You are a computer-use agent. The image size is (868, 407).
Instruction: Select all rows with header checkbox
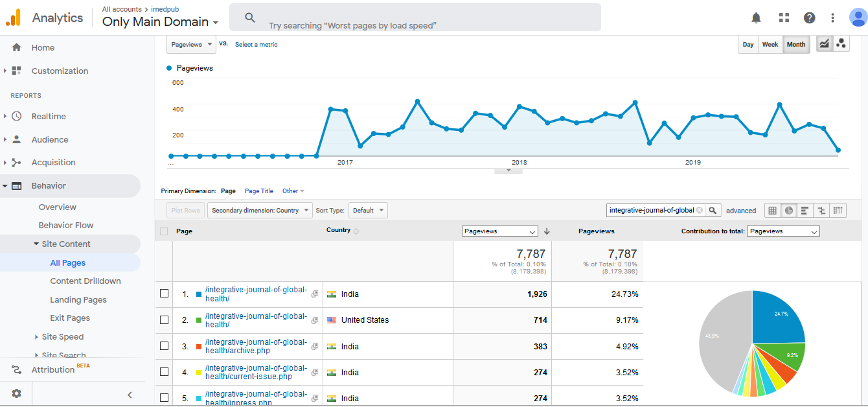coord(164,231)
